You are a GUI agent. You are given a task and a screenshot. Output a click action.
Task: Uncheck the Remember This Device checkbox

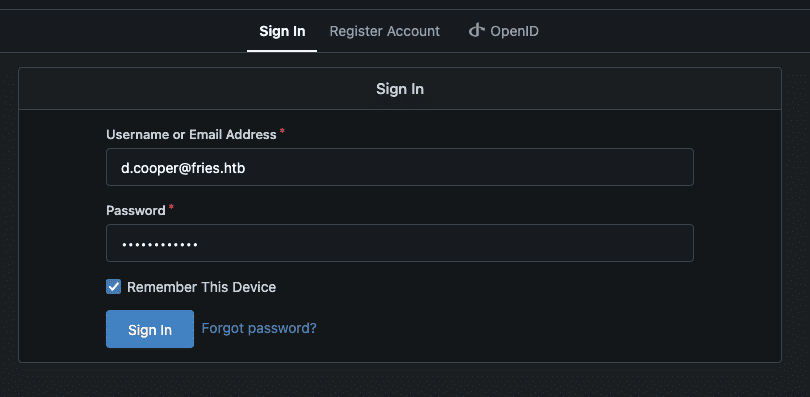113,287
